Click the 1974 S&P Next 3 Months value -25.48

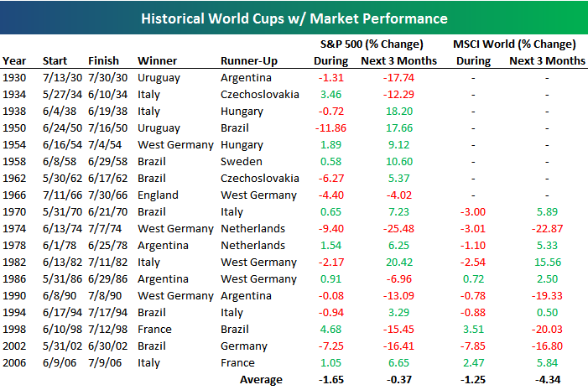coord(398,228)
